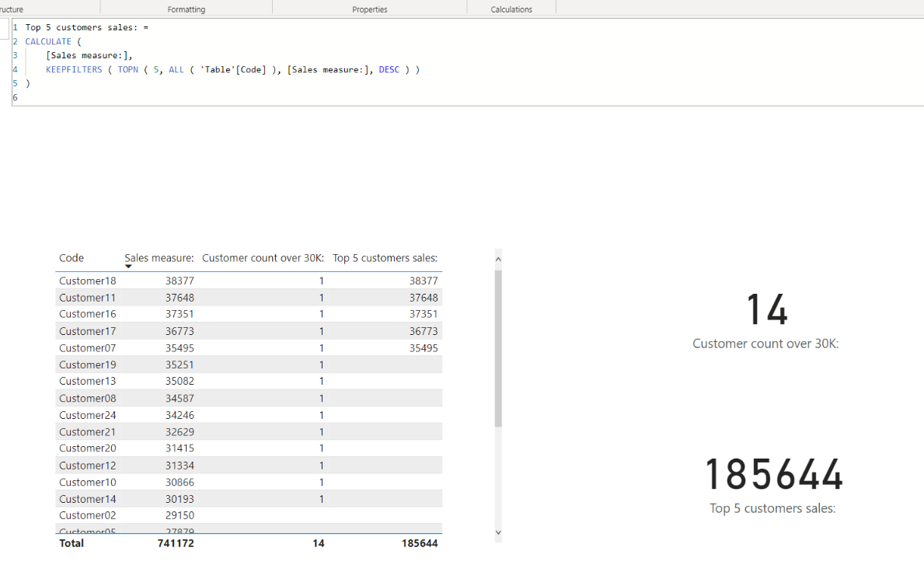Click DESC keyword in formula
Viewport: 924px width, 586px height.
point(389,70)
